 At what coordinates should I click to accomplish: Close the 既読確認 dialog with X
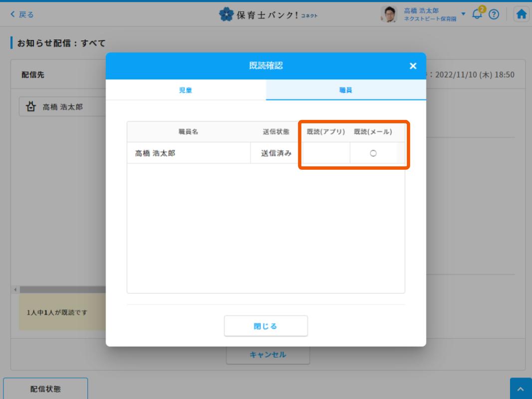[x=413, y=66]
